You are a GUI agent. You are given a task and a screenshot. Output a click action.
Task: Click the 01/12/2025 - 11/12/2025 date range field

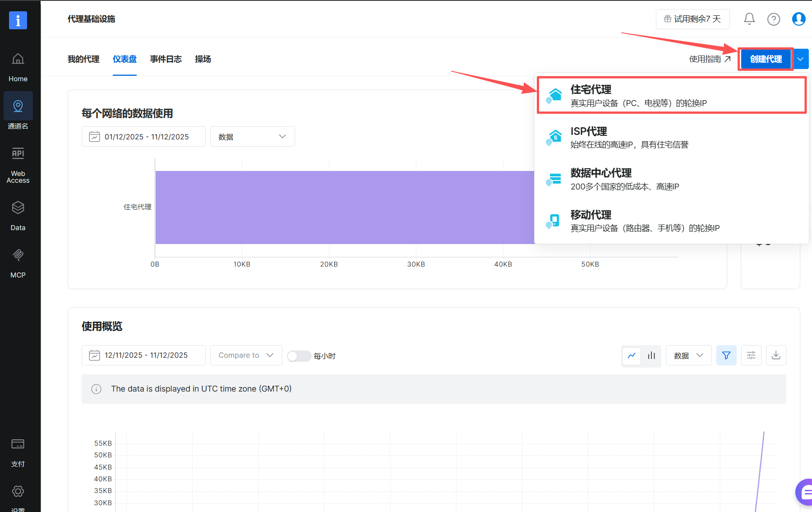click(x=143, y=137)
